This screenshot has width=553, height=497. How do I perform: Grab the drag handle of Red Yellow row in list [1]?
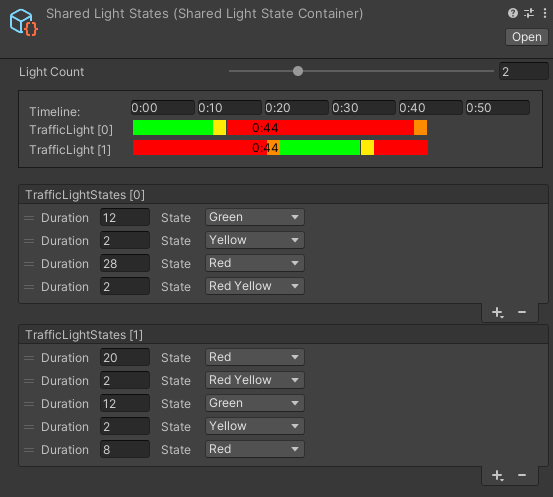tap(29, 381)
